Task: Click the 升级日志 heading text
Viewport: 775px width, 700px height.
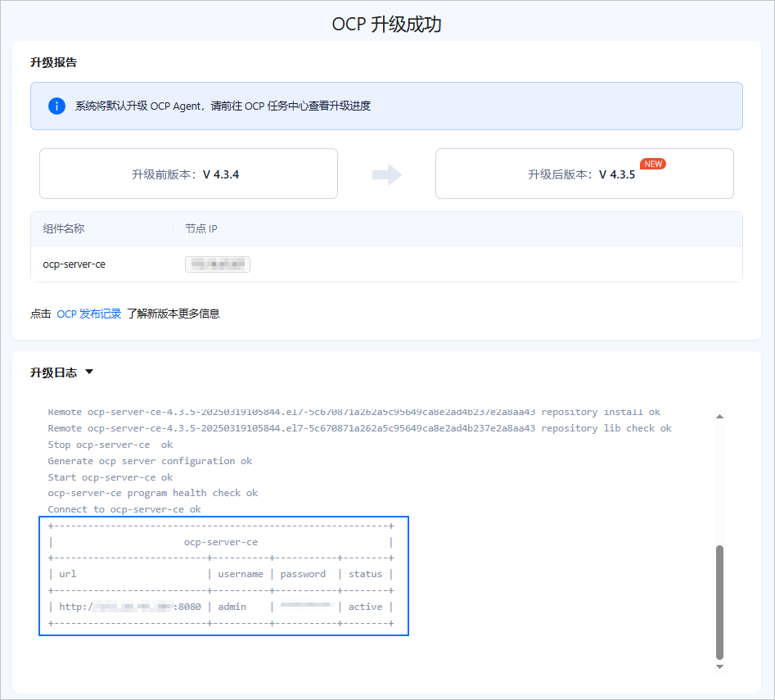Action: (53, 373)
